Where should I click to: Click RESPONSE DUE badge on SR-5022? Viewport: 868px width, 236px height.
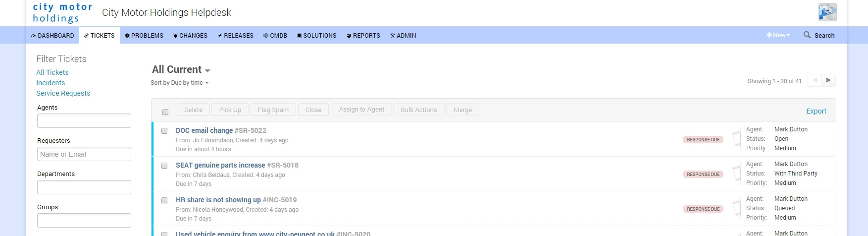click(703, 140)
